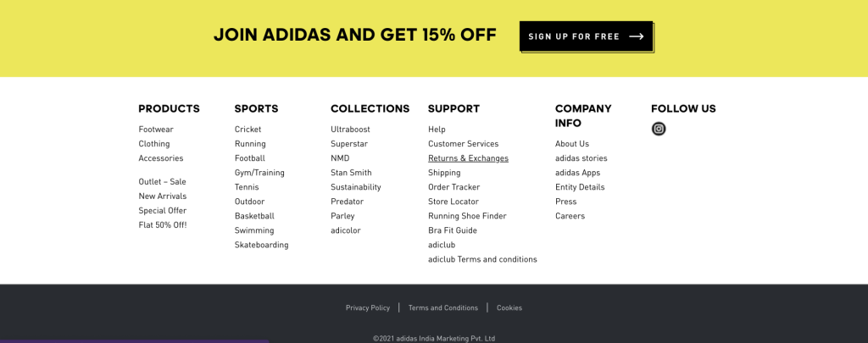Viewport: 868px width, 343px height.
Task: Open the Running Shoe Finder
Action: (x=467, y=216)
